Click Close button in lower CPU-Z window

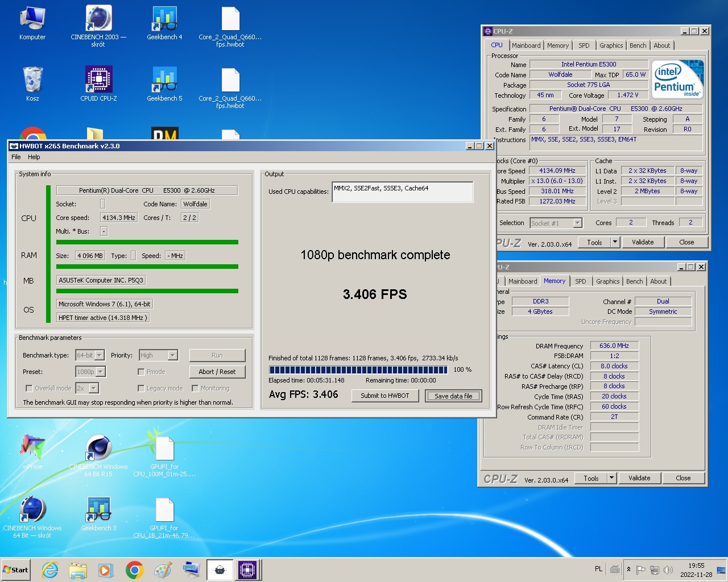tap(683, 478)
